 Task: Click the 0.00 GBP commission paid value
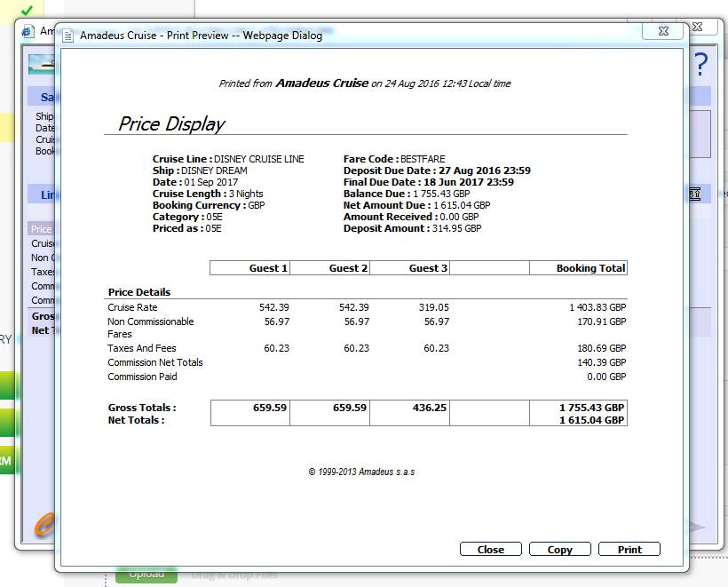[606, 377]
